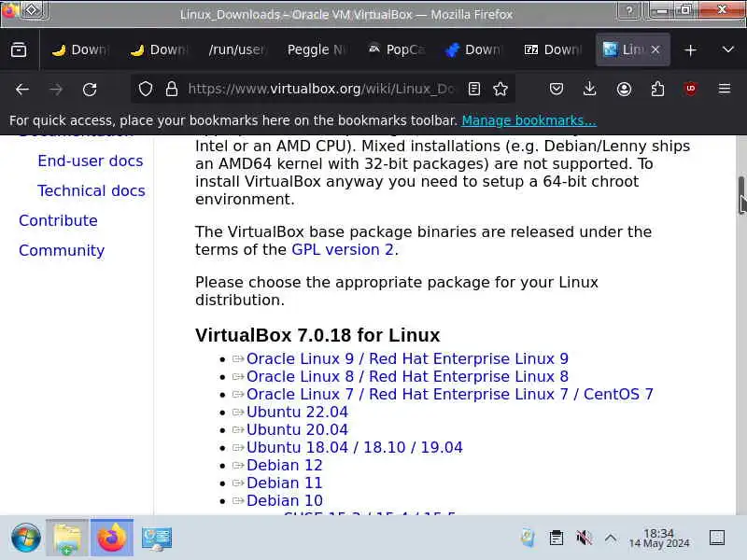747x560 pixels.
Task: Save page to Pocket
Action: 556,89
